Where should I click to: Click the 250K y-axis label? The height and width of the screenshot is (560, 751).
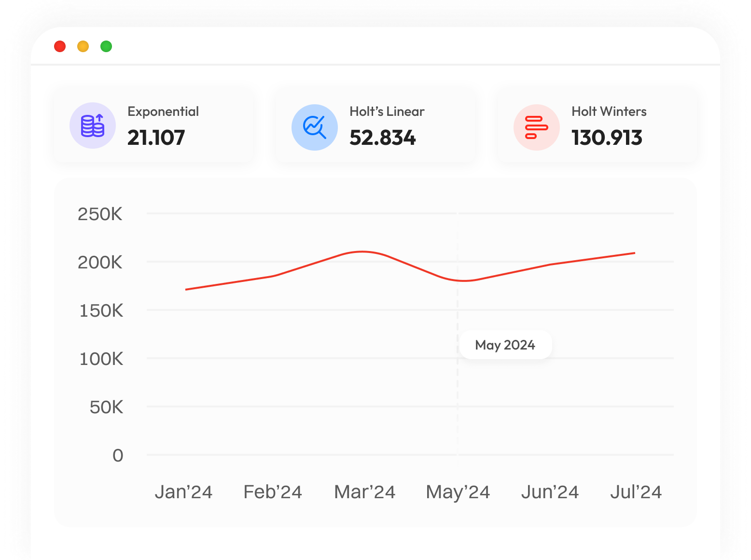pos(100,214)
